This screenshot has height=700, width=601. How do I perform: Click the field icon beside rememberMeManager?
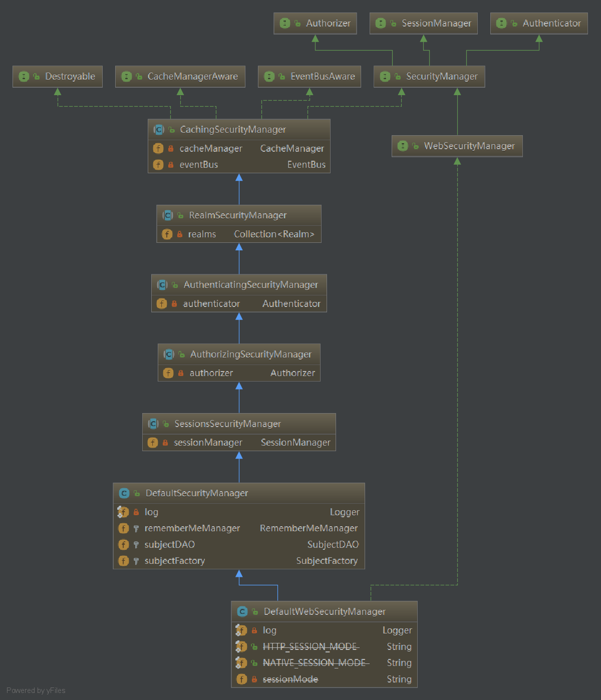click(123, 528)
